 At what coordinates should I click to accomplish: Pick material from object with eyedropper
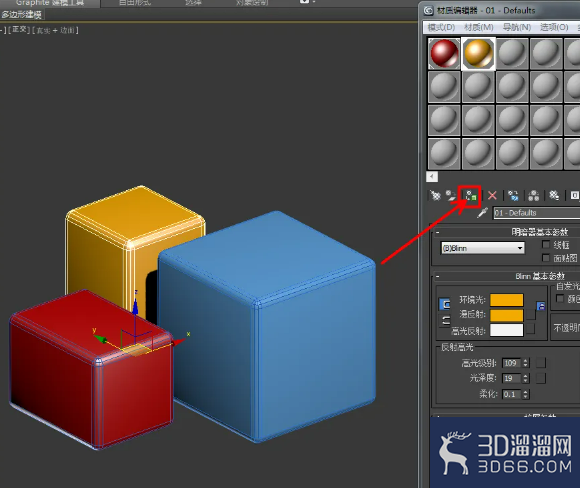tap(482, 213)
